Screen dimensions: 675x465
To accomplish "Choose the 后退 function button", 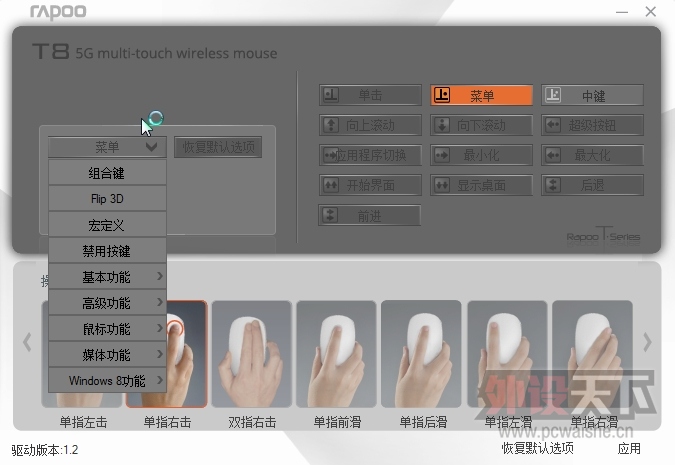I will (x=592, y=185).
